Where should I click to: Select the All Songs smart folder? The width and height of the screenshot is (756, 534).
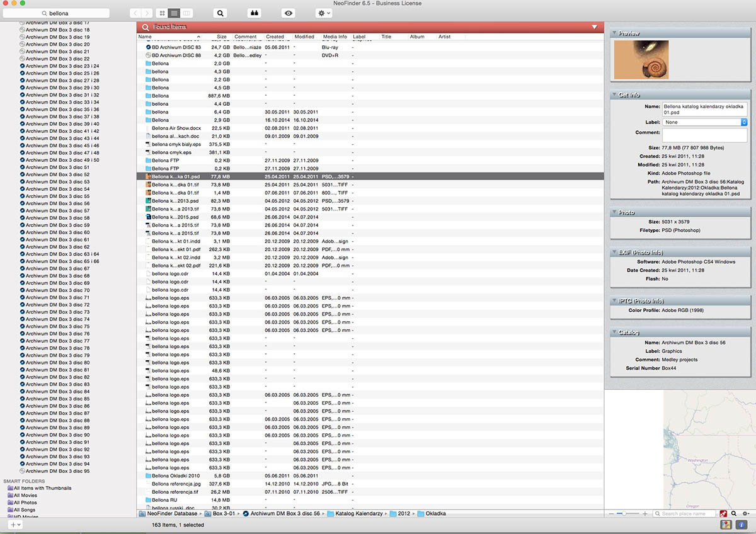tap(21, 510)
